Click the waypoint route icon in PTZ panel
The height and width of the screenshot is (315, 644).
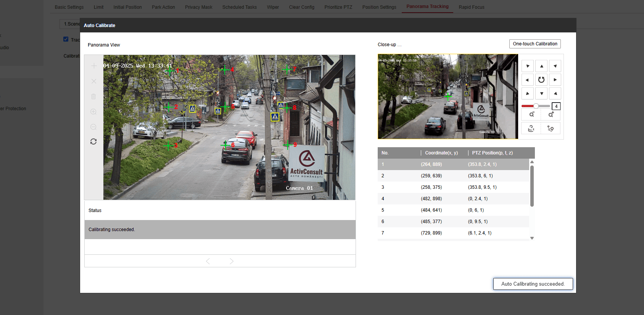pyautogui.click(x=551, y=129)
